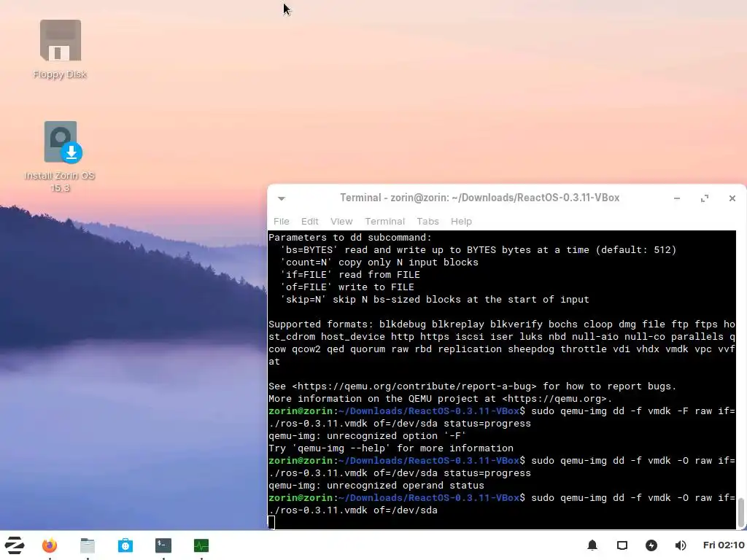Viewport: 747px width, 560px height.
Task: Click the 'count=N' parameter line
Action: click(x=379, y=262)
